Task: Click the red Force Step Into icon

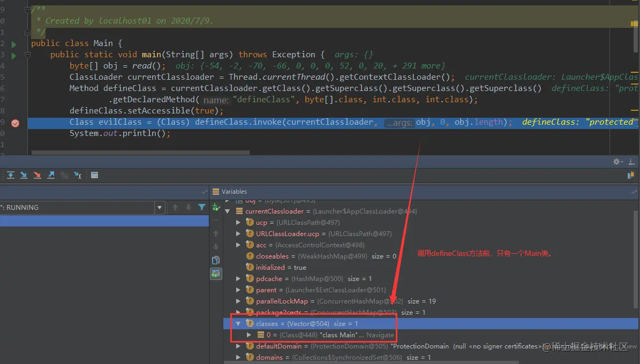Action: coord(37,175)
